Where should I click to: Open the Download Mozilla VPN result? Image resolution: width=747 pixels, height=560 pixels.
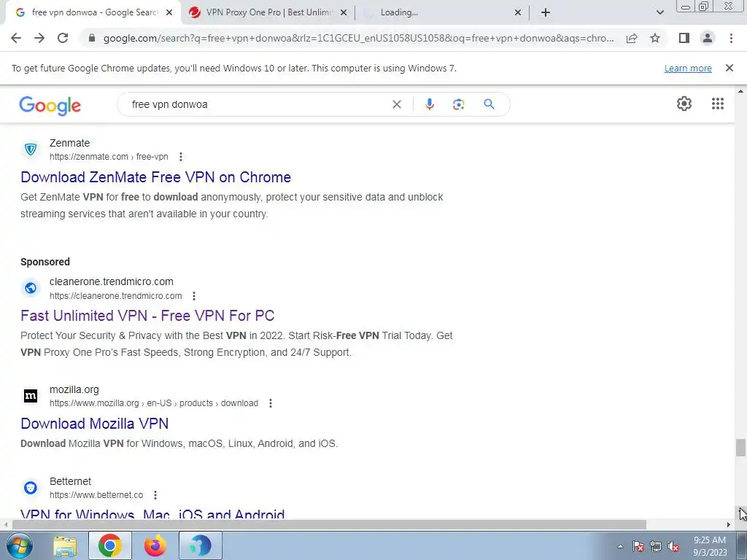tap(94, 424)
